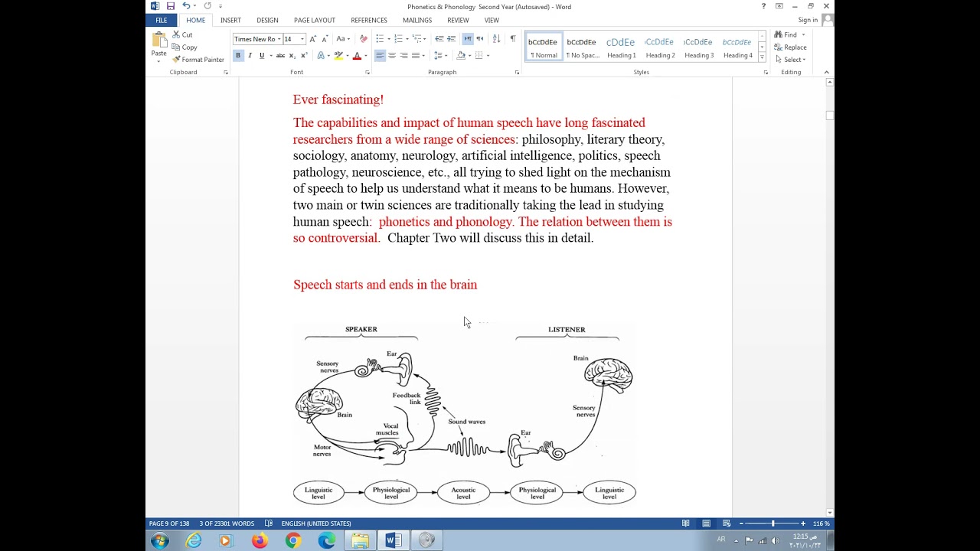Toggle Bold formatting
The height and width of the screenshot is (551, 980).
tap(238, 55)
